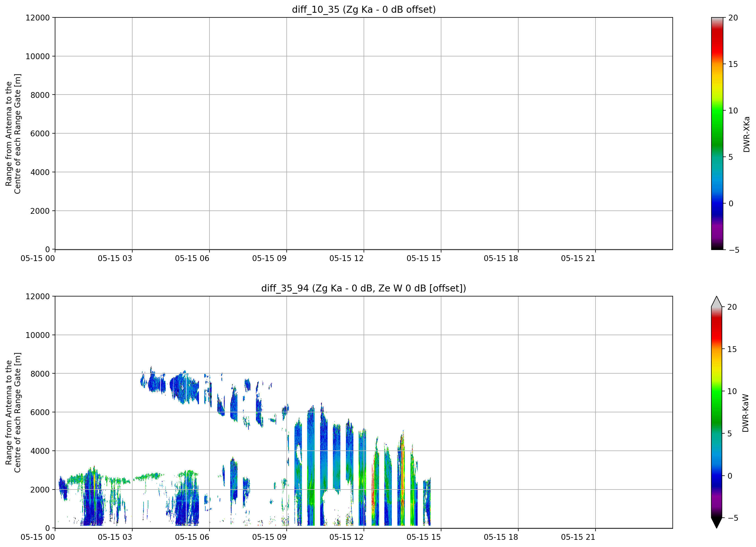Click the "05-15 12" tick under the diff_35_94 plot
The height and width of the screenshot is (547, 756).
tap(346, 537)
